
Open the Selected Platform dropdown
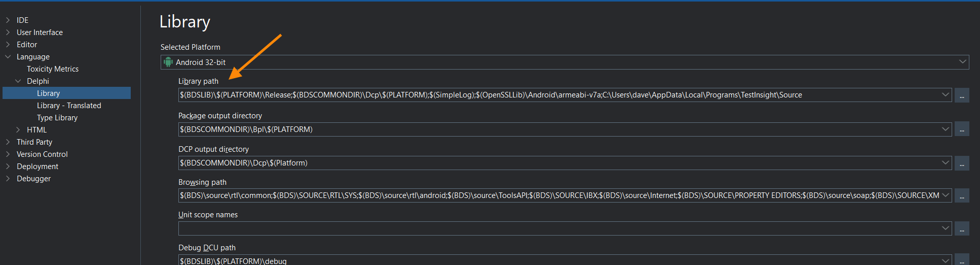[962, 62]
